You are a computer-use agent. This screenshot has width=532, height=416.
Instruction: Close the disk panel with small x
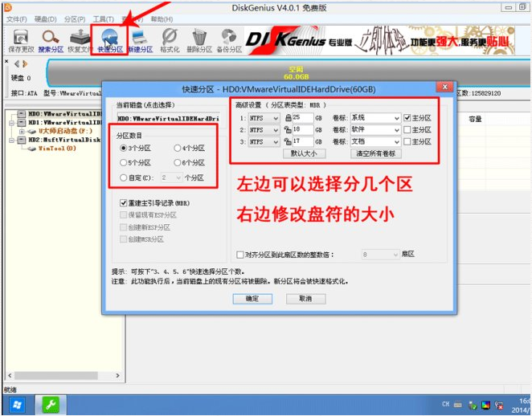[x=6, y=61]
